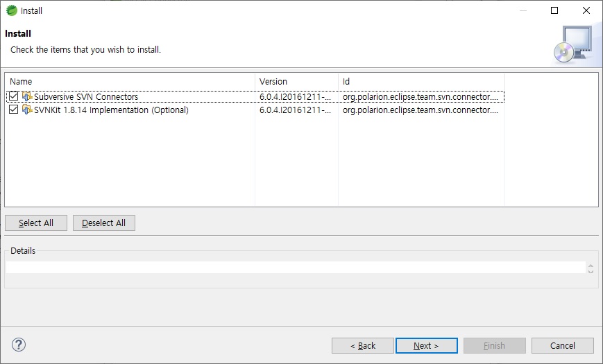Click the Subversive SVN Connectors feature icon

click(27, 96)
